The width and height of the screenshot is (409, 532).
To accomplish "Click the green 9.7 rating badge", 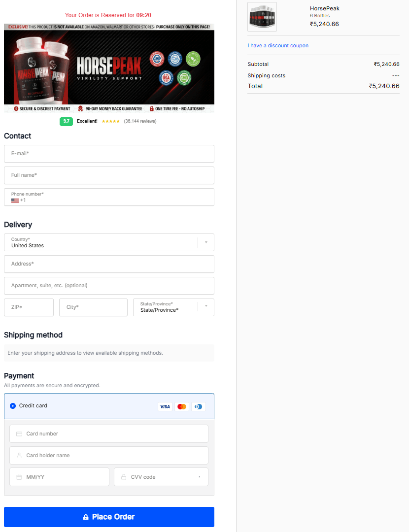I will tap(66, 121).
